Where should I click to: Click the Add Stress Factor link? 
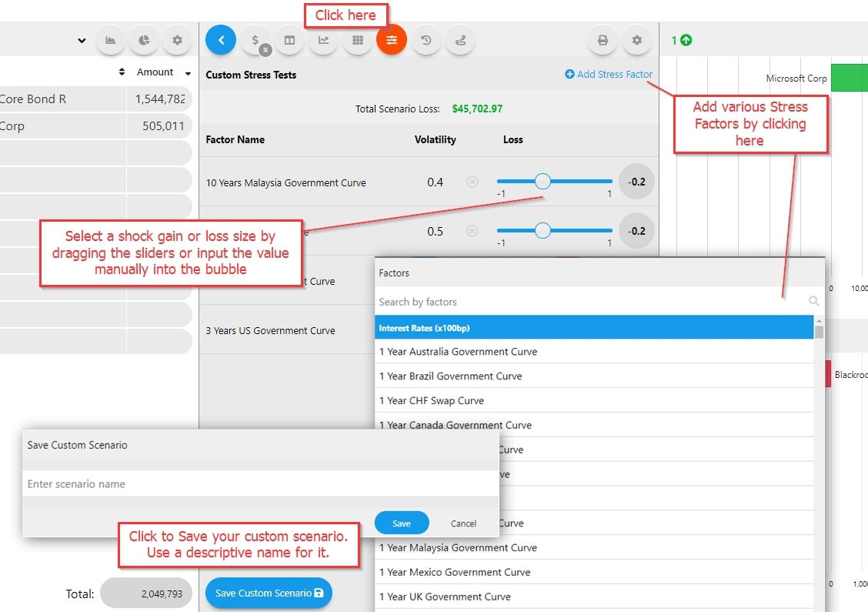[x=609, y=75]
